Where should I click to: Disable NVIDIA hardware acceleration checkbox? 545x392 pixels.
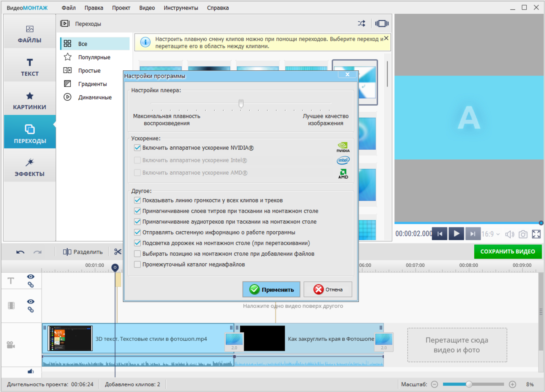[137, 148]
